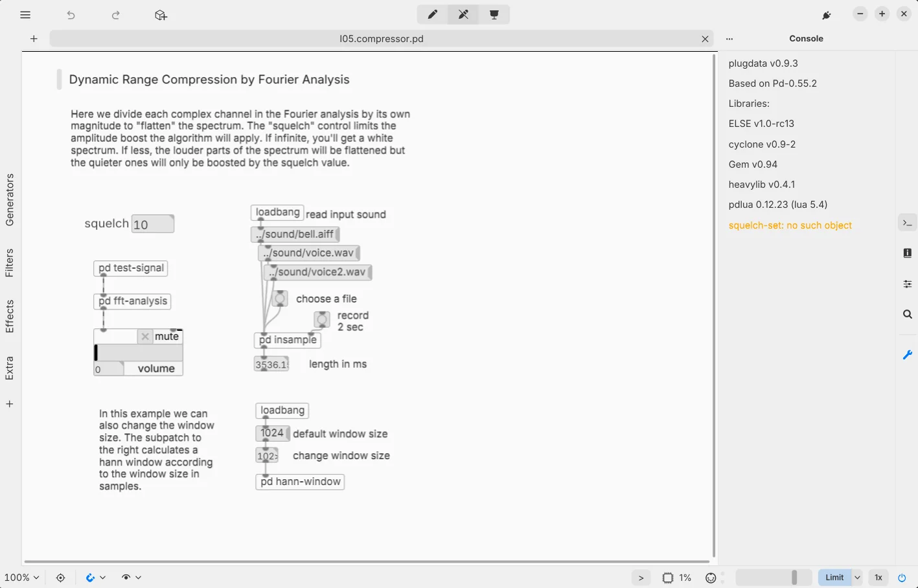This screenshot has height=588, width=918.
Task: Click the 1x oversampling button
Action: pos(878,578)
